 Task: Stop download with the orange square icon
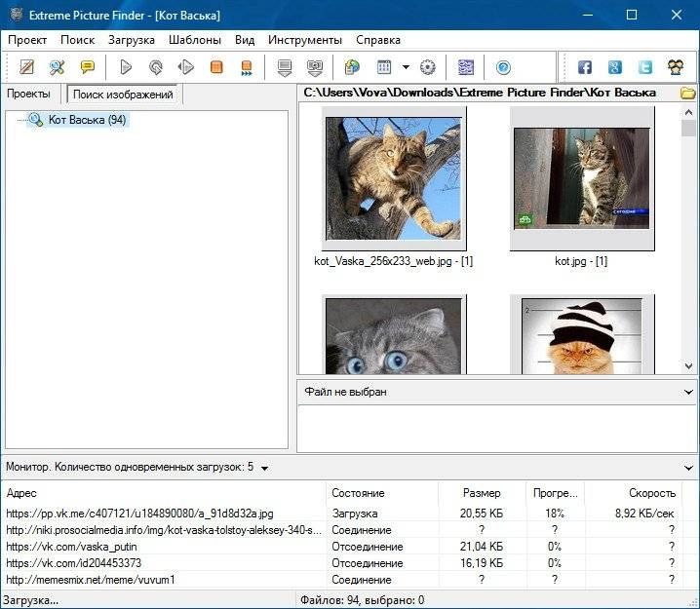tap(216, 67)
